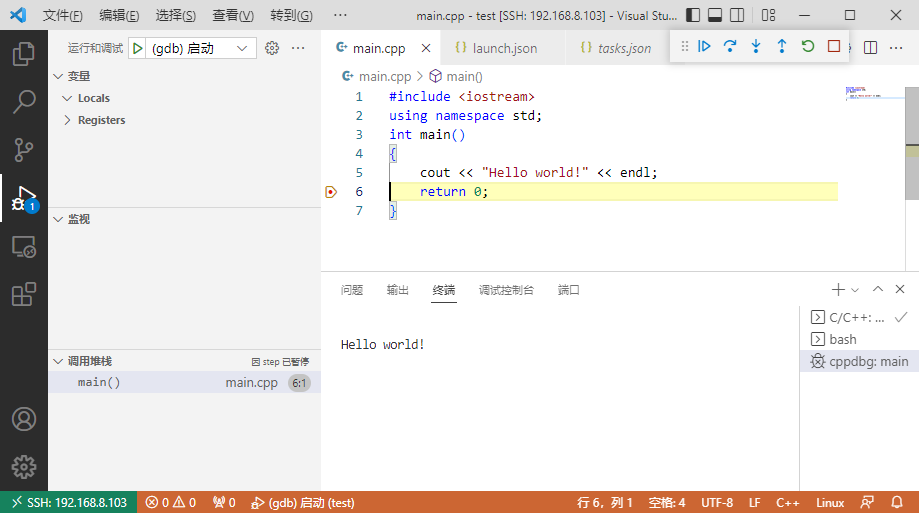Open the Search view in activity bar
The width and height of the screenshot is (919, 513).
click(23, 102)
